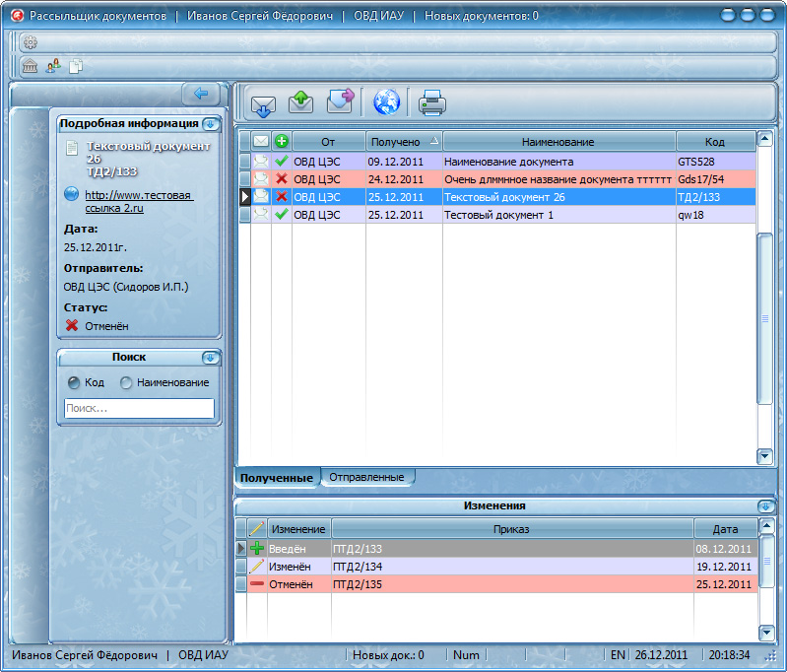This screenshot has height=672, width=787.
Task: Switch to the Полученные tab
Action: pos(277,478)
